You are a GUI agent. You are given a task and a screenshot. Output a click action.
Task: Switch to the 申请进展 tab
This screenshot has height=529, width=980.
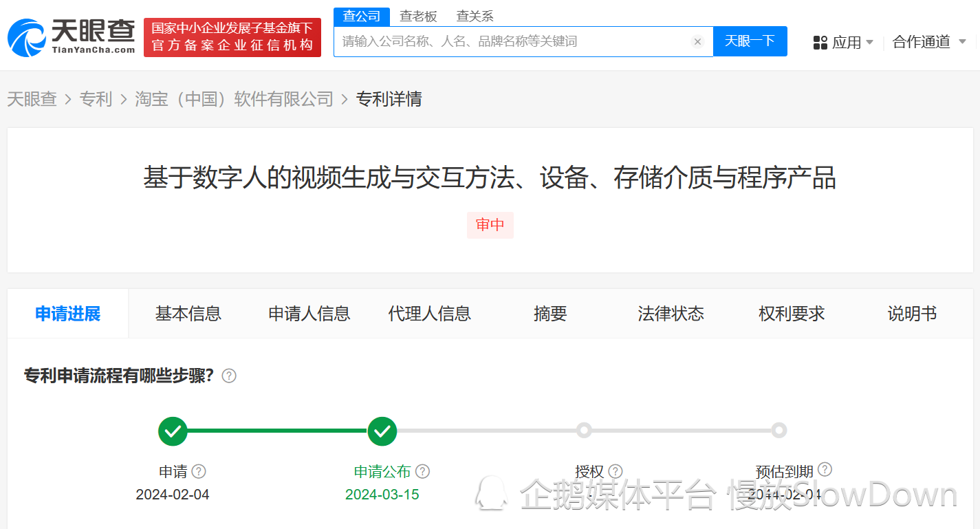(x=68, y=314)
